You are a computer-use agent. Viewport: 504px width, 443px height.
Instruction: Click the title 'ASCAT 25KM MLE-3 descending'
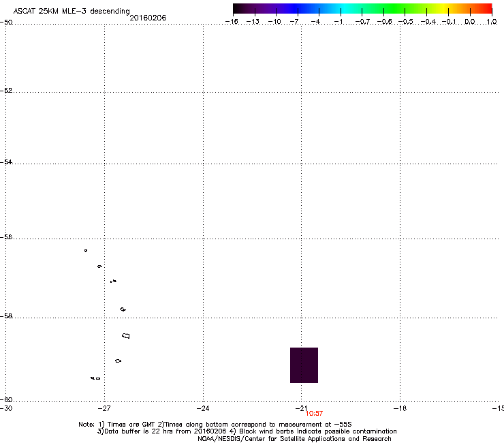[x=72, y=12]
